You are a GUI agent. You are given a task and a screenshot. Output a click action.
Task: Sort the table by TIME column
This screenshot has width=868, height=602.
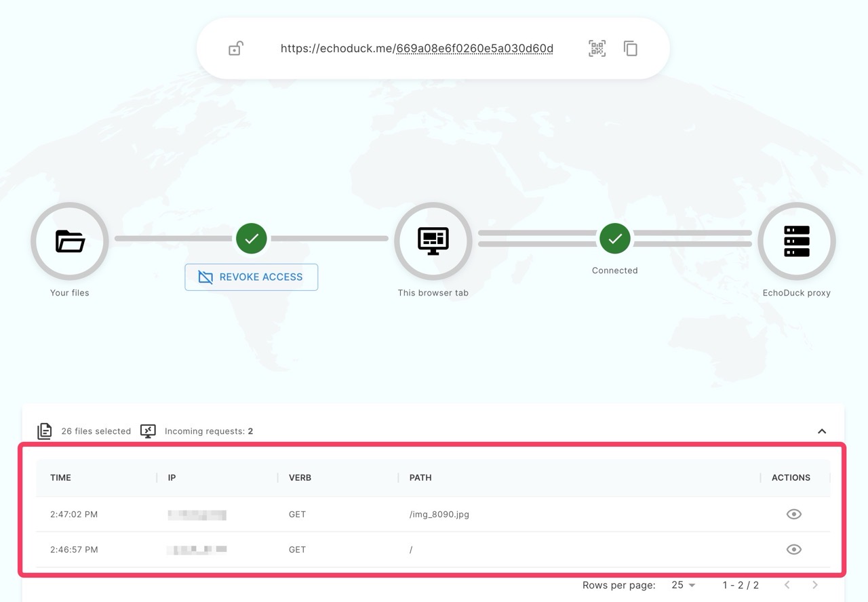(x=60, y=478)
